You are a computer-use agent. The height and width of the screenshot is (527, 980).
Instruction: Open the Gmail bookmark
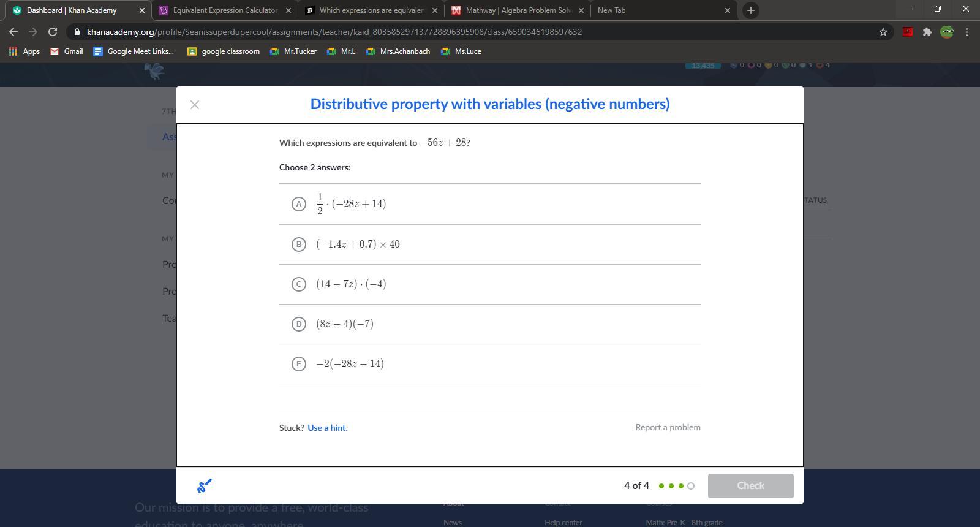pyautogui.click(x=67, y=51)
